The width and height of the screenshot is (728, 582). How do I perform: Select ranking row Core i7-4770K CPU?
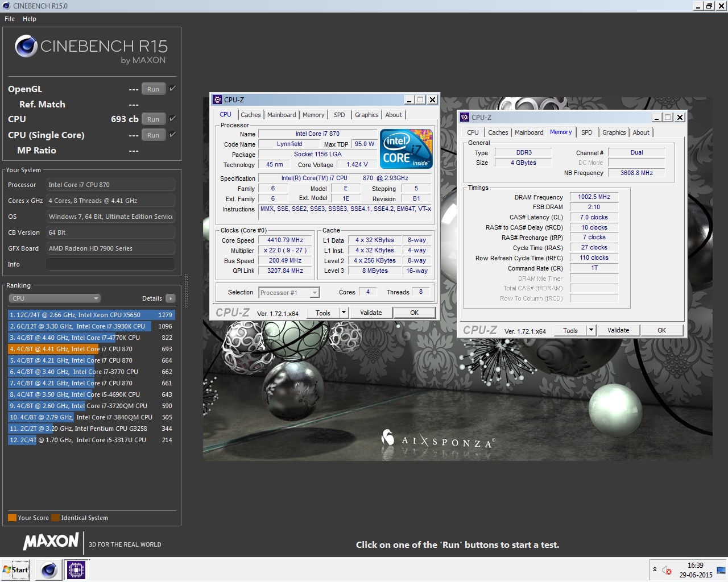pyautogui.click(x=91, y=338)
